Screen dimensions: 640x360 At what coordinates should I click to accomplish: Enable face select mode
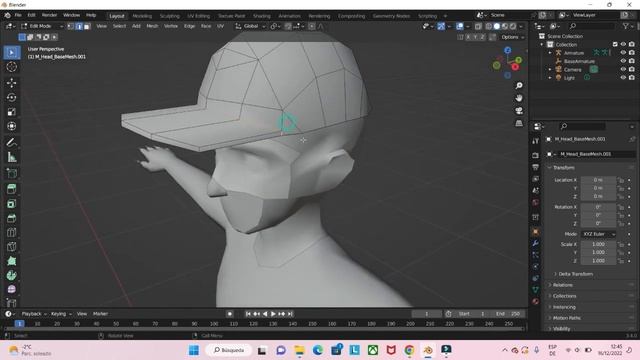(x=87, y=26)
